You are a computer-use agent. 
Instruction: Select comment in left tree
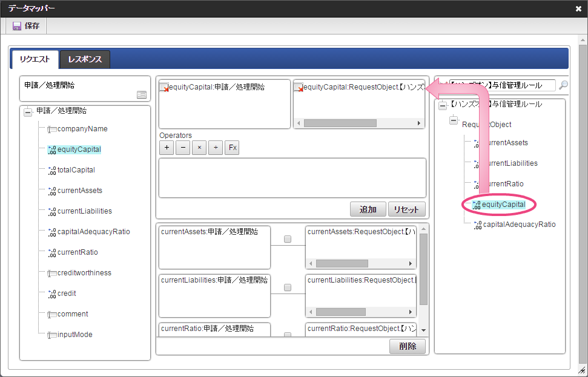point(73,314)
